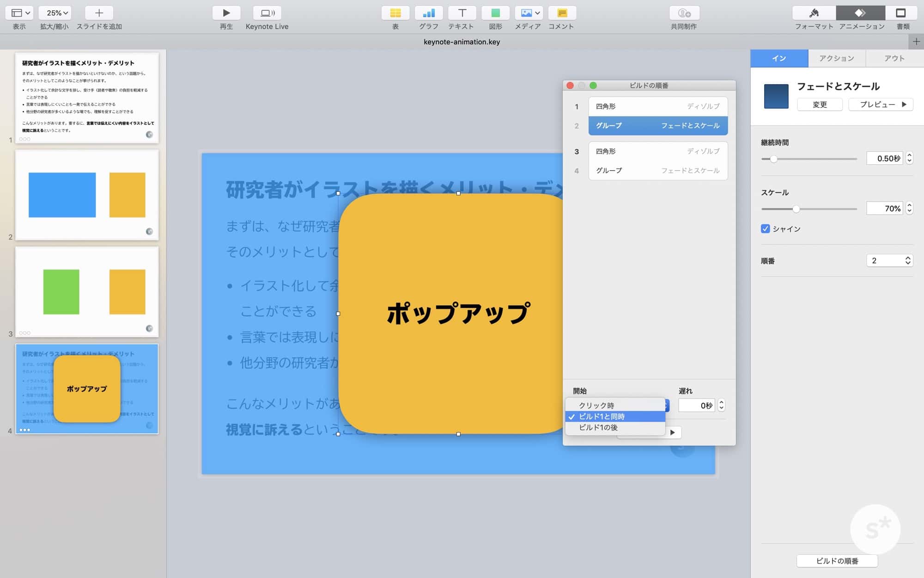The image size is (924, 578).
Task: Switch to the アウト build-out tab
Action: [894, 58]
